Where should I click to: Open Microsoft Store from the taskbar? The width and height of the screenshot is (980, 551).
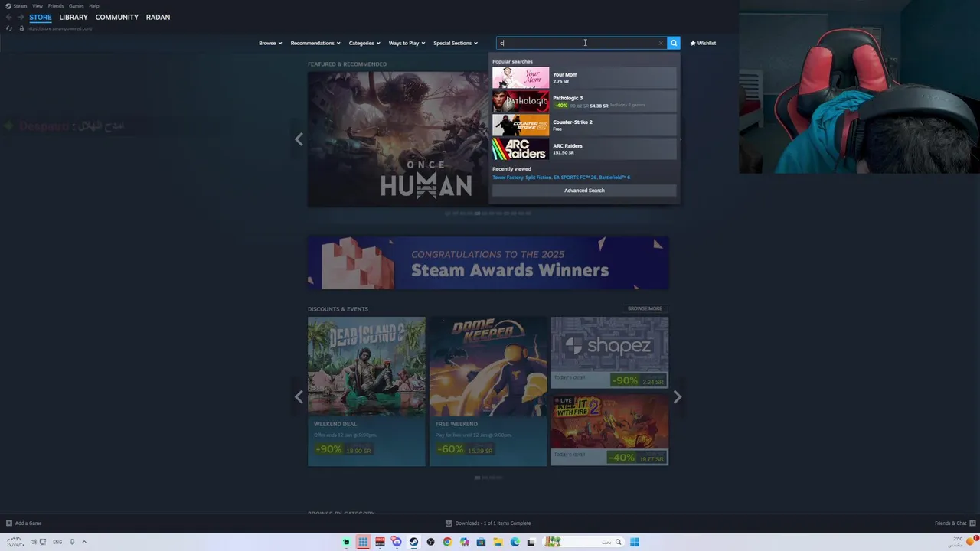481,542
